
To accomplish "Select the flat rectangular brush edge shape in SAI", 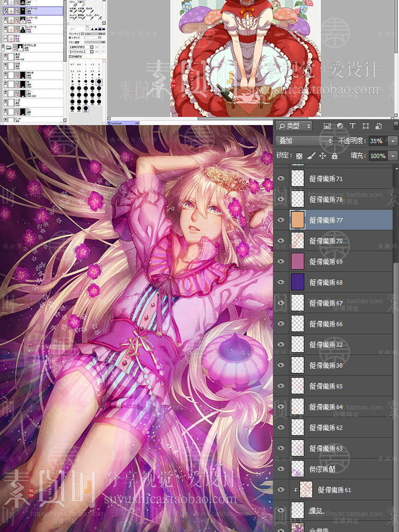I will tap(104, 29).
